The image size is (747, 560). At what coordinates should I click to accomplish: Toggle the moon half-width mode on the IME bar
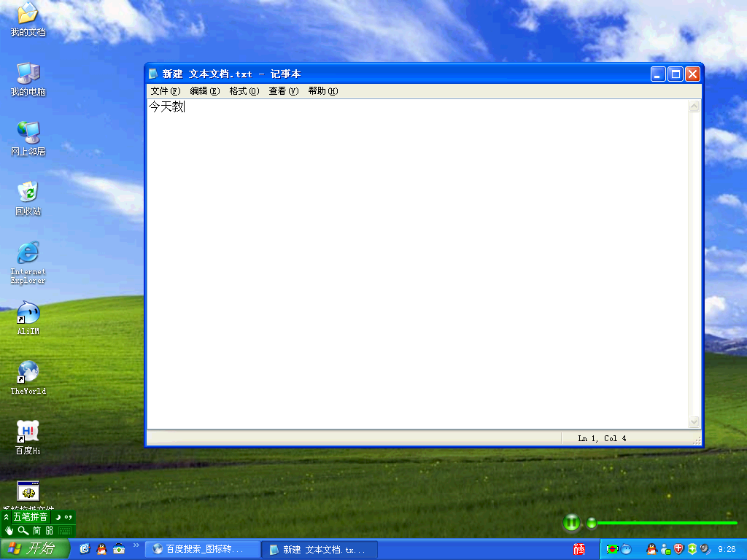pos(58,517)
